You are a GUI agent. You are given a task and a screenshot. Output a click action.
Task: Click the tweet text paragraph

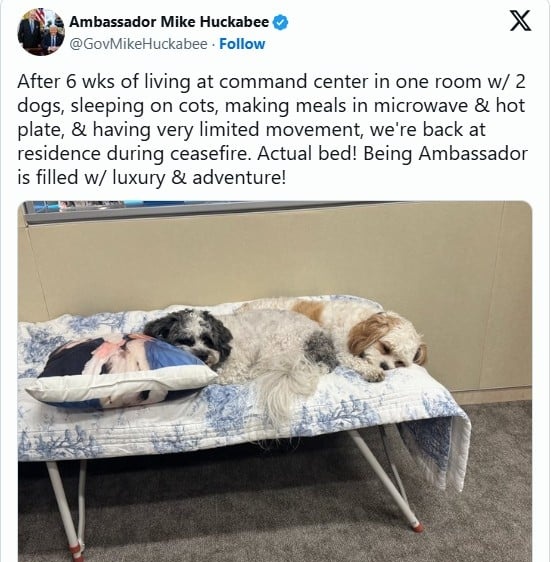[272, 129]
